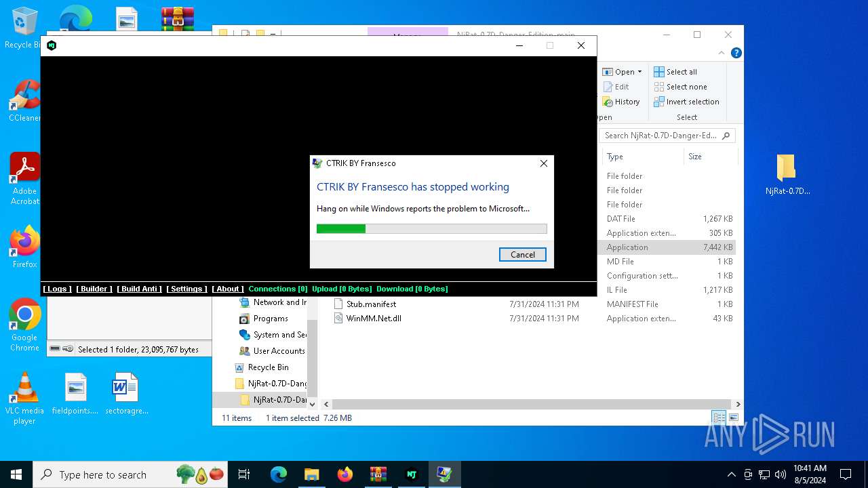
Task: Click Invert selection in Explorer ribbon
Action: (x=686, y=102)
